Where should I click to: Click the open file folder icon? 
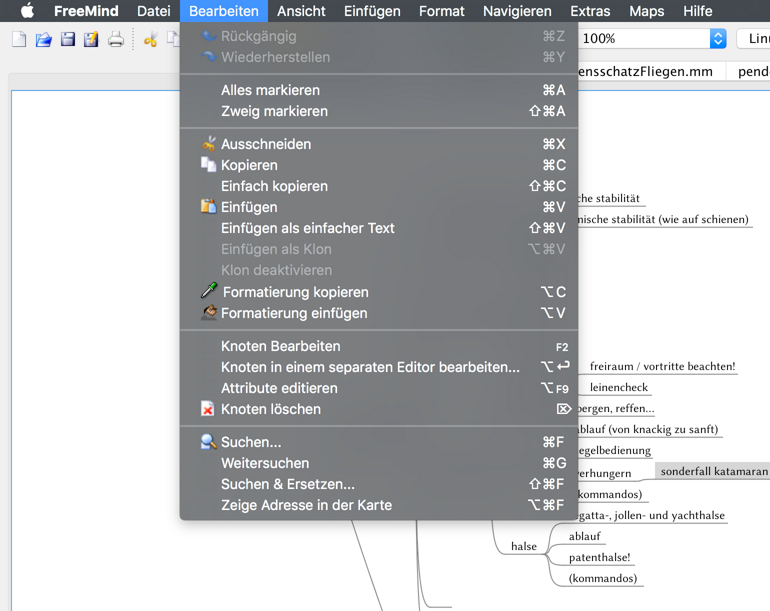coord(43,39)
